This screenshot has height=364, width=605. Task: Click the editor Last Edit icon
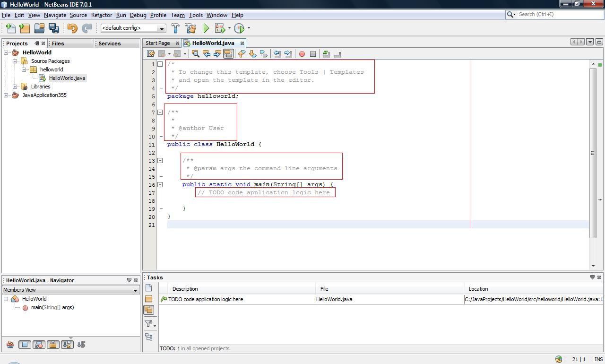pos(151,54)
